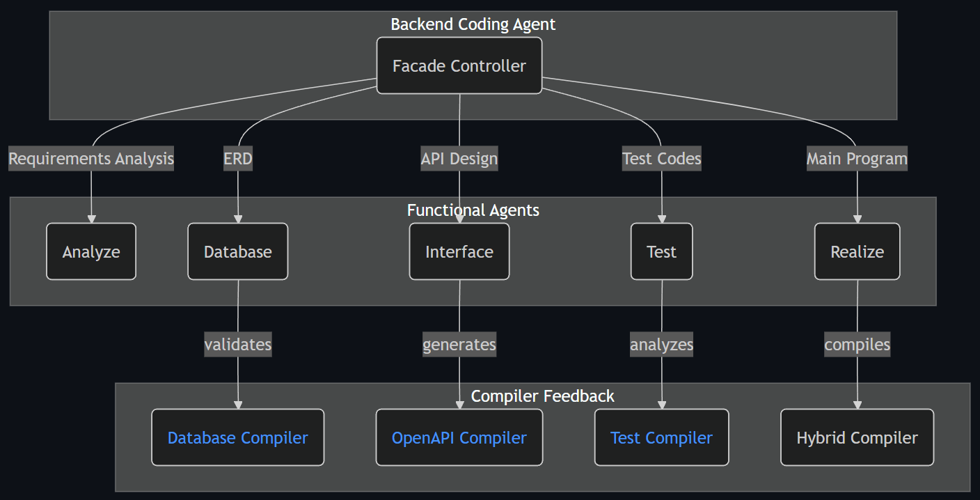
Task: Open the Database Compiler link
Action: coord(237,437)
